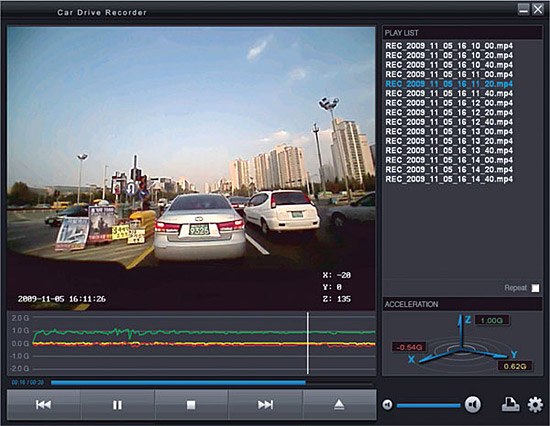Click the small mute speaker icon
Screen dimensions: 550x426
click(387, 405)
